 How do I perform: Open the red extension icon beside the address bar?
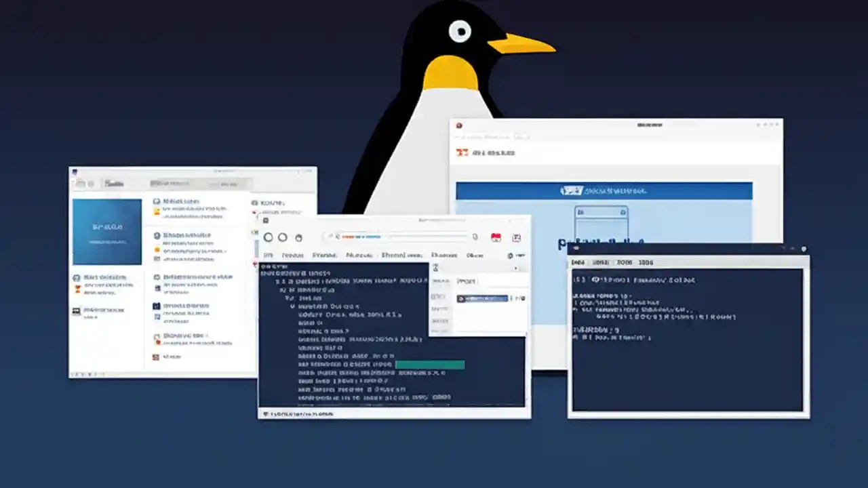496,237
